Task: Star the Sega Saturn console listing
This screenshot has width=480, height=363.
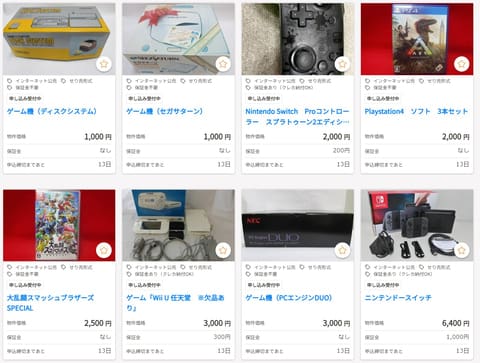Action: tap(223, 63)
